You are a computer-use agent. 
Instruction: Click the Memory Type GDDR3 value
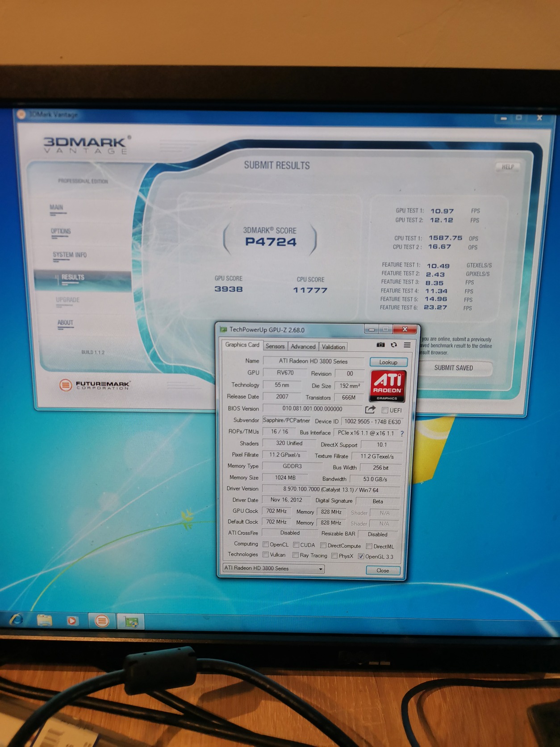(293, 466)
